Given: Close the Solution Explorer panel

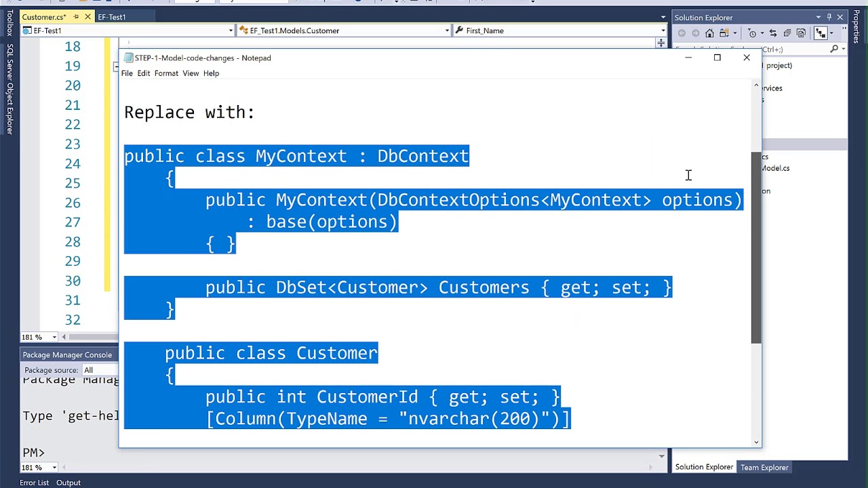Looking at the screenshot, I should [840, 17].
